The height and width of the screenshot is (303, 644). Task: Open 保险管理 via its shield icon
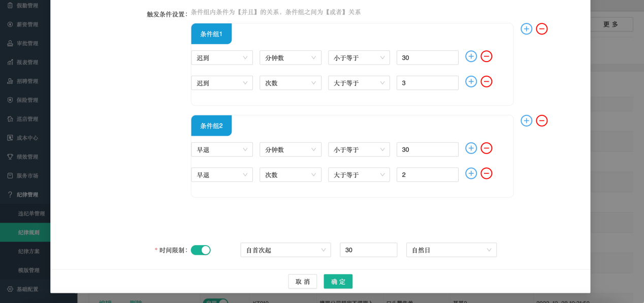[10, 100]
